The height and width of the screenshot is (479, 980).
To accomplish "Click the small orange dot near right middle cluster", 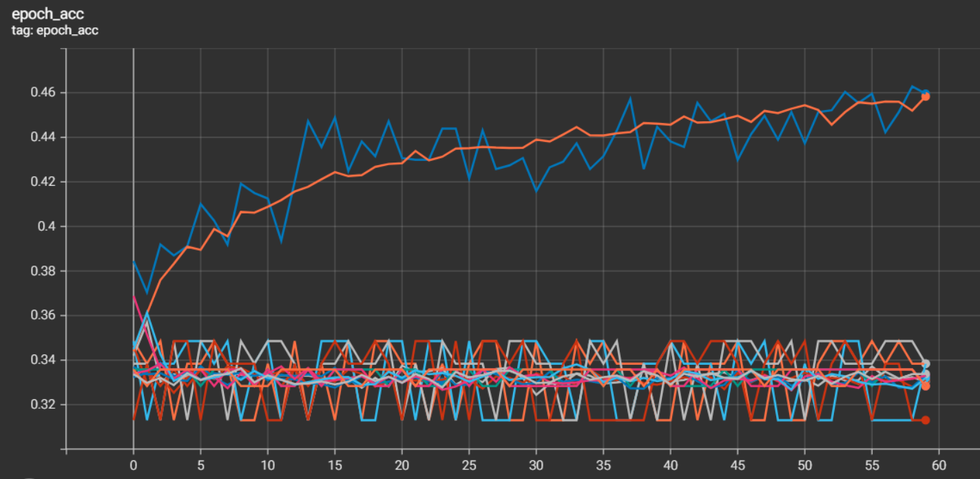I will [x=926, y=386].
